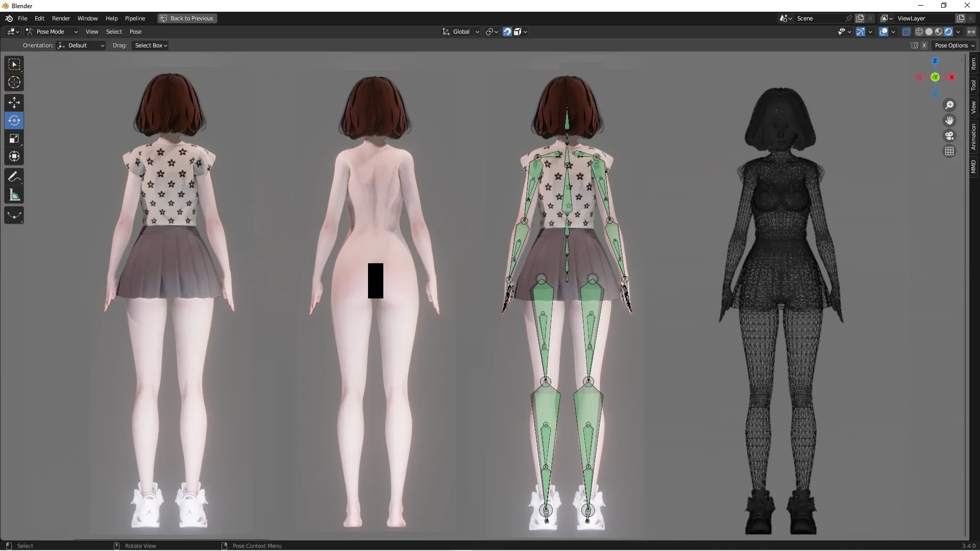Image resolution: width=980 pixels, height=551 pixels.
Task: Click the red X axis gizmo
Action: tap(951, 77)
